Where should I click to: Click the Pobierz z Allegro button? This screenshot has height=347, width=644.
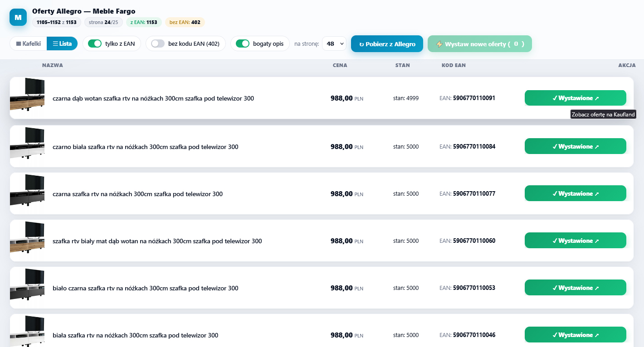pyautogui.click(x=387, y=44)
